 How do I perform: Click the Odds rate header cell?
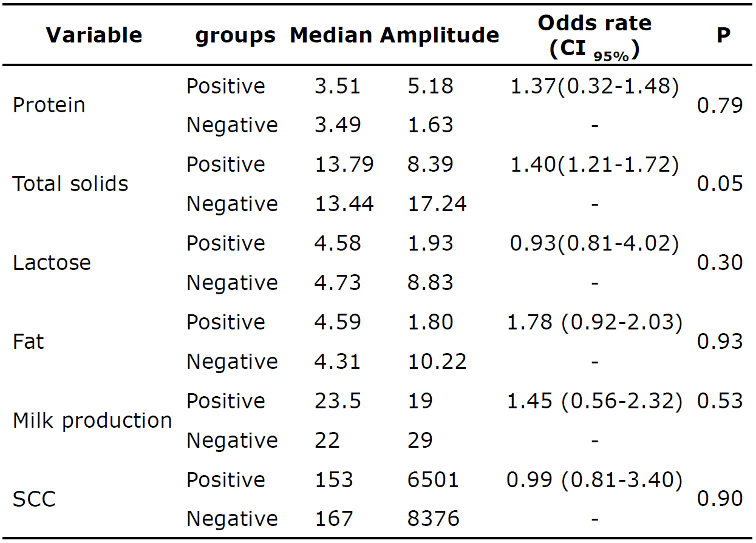(x=594, y=35)
